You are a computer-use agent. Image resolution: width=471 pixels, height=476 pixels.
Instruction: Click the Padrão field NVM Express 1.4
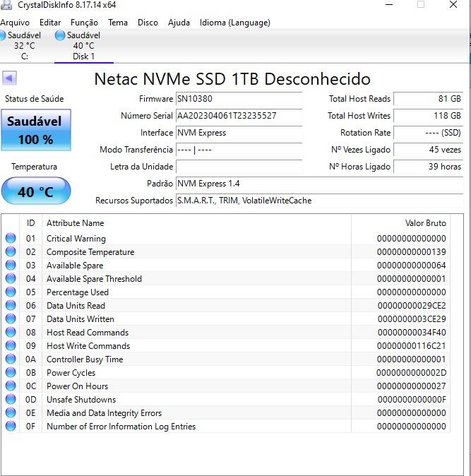point(320,184)
